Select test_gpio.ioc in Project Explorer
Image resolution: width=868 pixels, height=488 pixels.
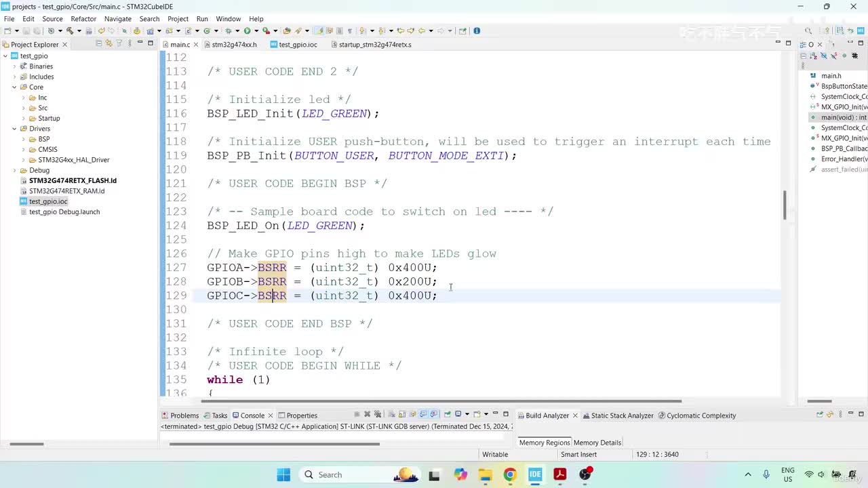[x=47, y=201]
